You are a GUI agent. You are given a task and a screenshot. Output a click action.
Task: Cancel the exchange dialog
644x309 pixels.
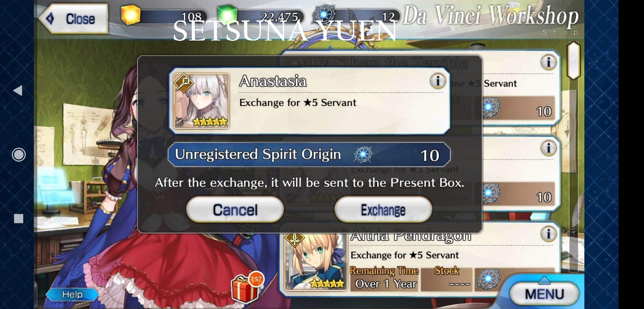coord(235,210)
